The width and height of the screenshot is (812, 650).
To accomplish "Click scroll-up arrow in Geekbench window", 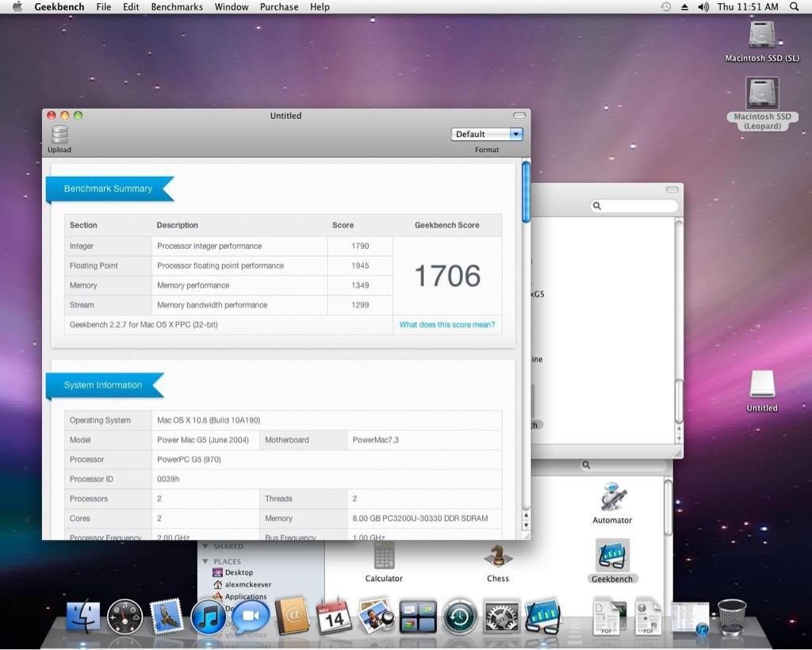I will 527,515.
